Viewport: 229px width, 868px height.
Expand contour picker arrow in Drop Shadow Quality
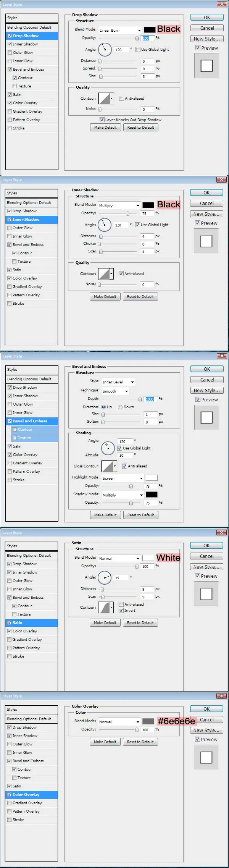coord(112,99)
